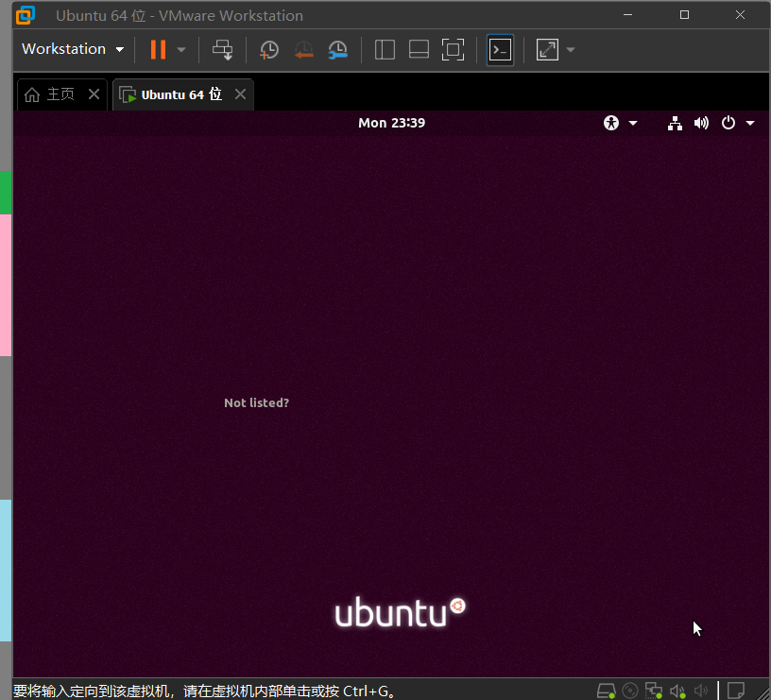This screenshot has width=771, height=700.
Task: Close the Ubuntu 64 位 tab
Action: click(x=240, y=94)
